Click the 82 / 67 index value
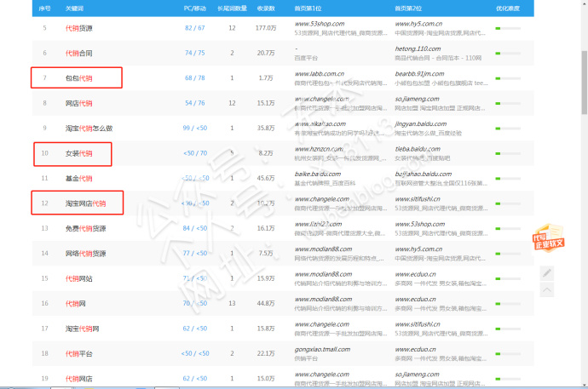 [194, 28]
